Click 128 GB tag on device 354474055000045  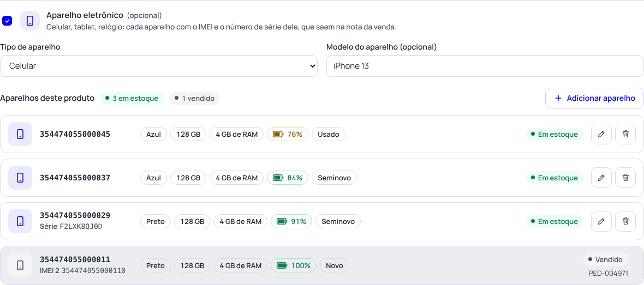click(x=188, y=134)
